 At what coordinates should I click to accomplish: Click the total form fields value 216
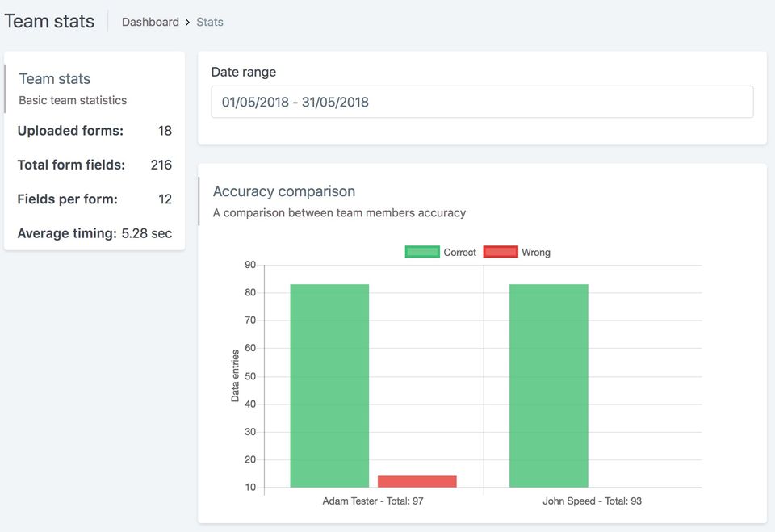[161, 165]
